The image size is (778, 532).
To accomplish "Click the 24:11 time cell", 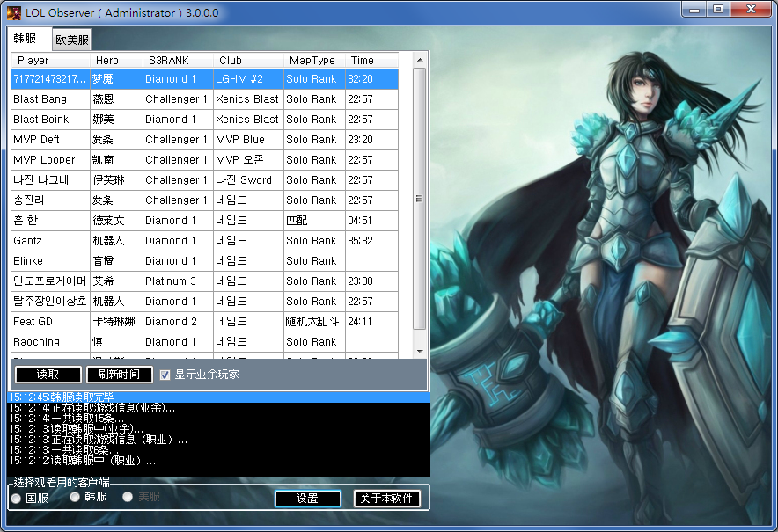I will (x=371, y=322).
